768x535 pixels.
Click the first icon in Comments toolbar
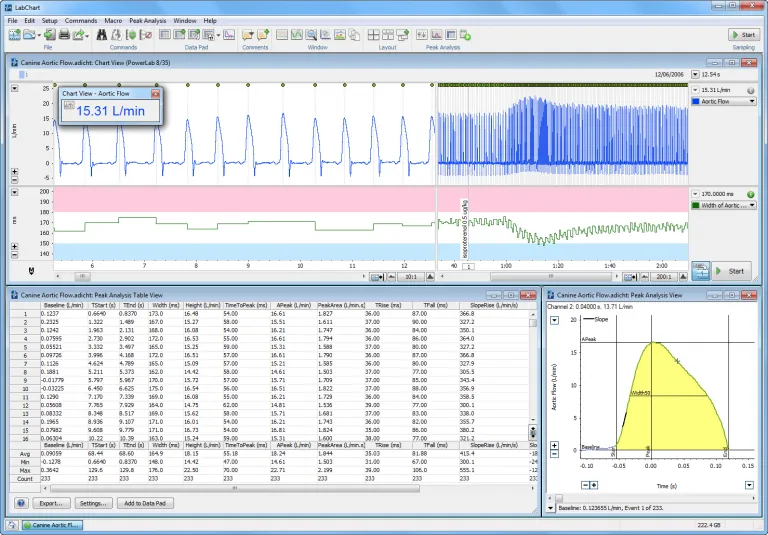(247, 35)
